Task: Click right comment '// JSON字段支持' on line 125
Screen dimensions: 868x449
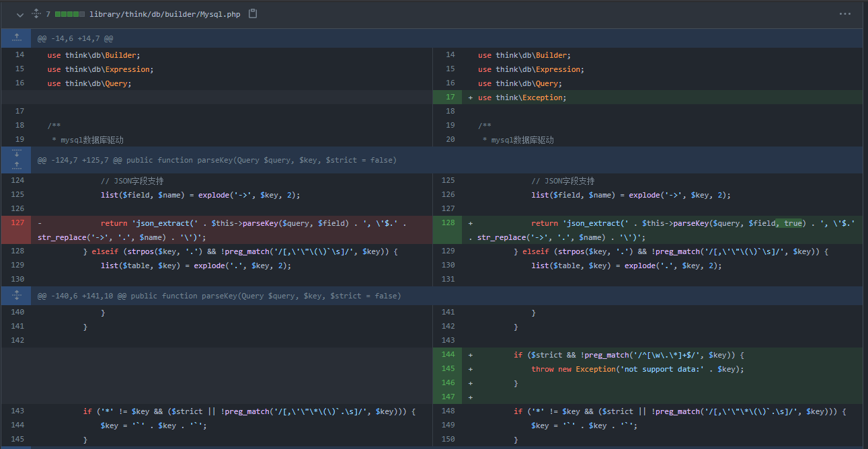Action: [563, 181]
